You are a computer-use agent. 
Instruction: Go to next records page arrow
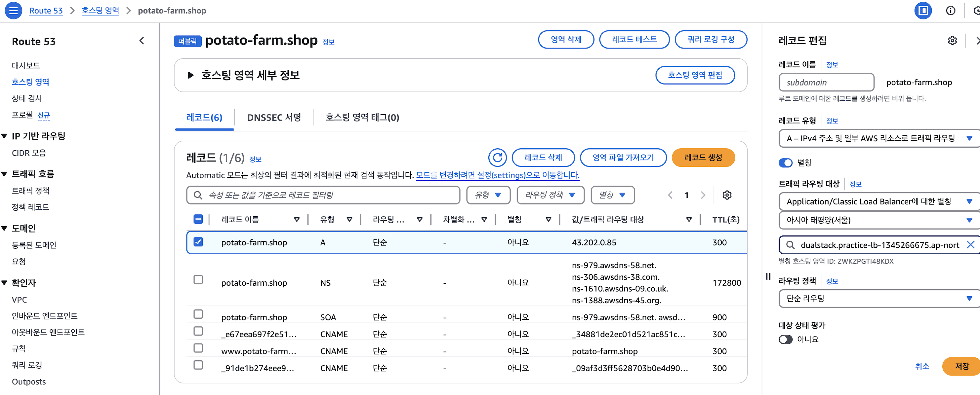[703, 195]
